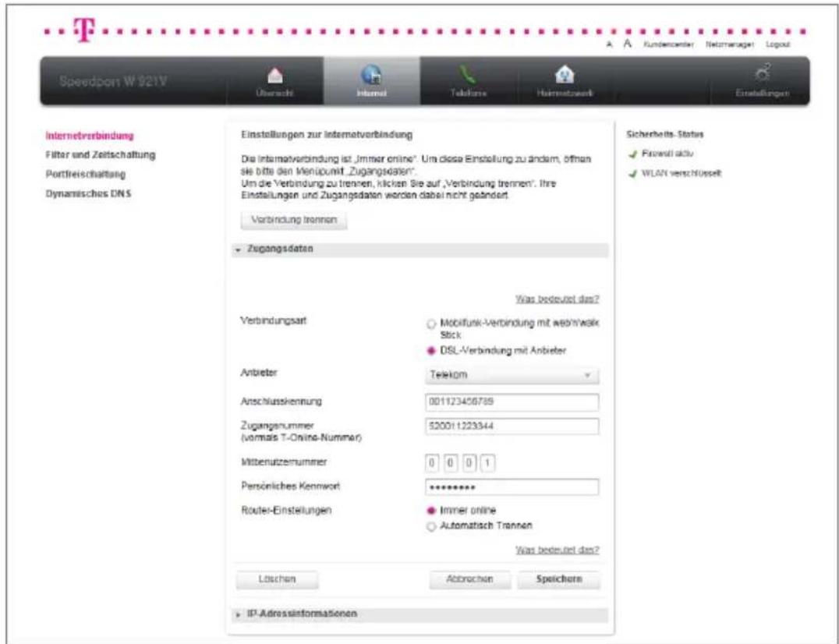Click the large A font size icon

point(628,44)
